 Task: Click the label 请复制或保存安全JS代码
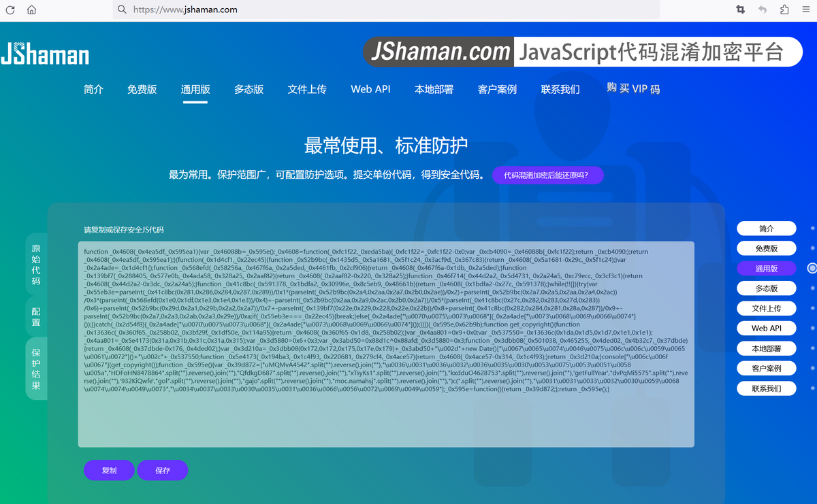point(124,230)
